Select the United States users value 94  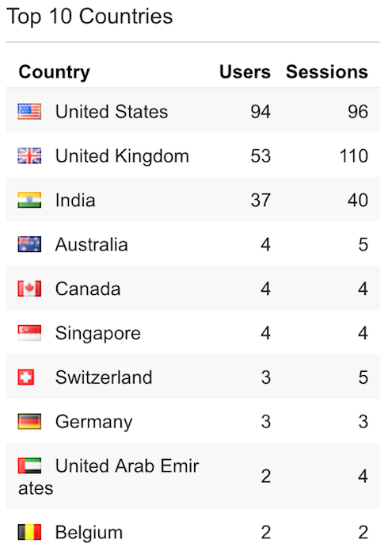261,112
